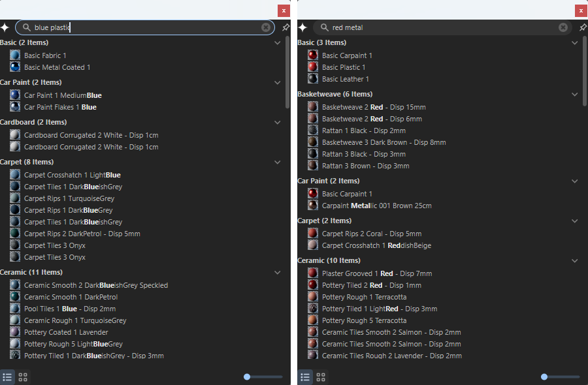Collapse the Carpet (8 Items) section
The image size is (588, 385).
pos(277,162)
